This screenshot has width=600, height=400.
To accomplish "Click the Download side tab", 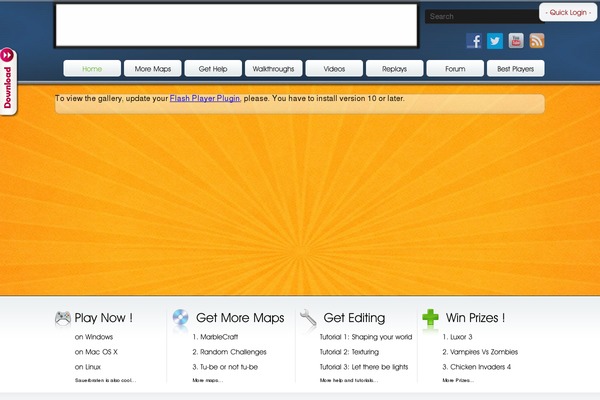I will [8, 87].
